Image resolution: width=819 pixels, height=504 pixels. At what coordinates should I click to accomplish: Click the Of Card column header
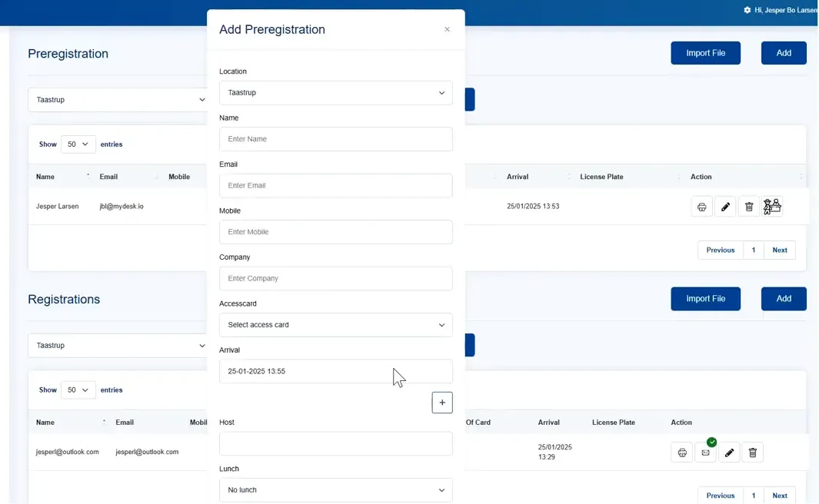(x=478, y=423)
